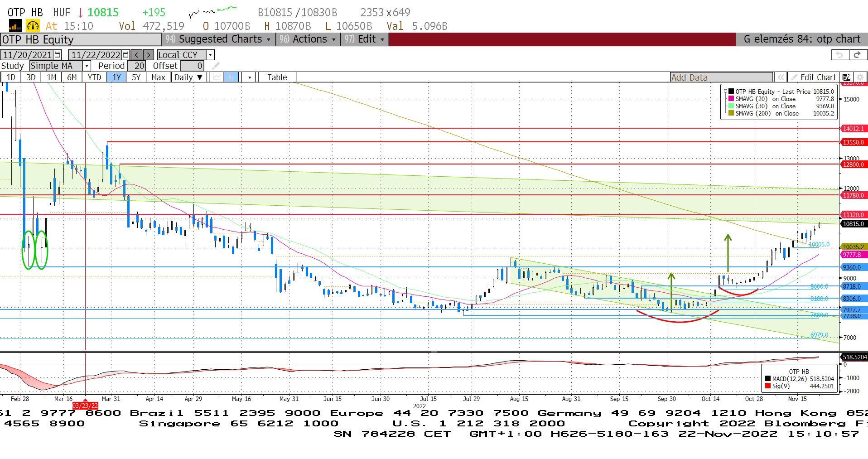This screenshot has height=459, width=868.
Task: Select the 6M range tab
Action: (x=72, y=77)
